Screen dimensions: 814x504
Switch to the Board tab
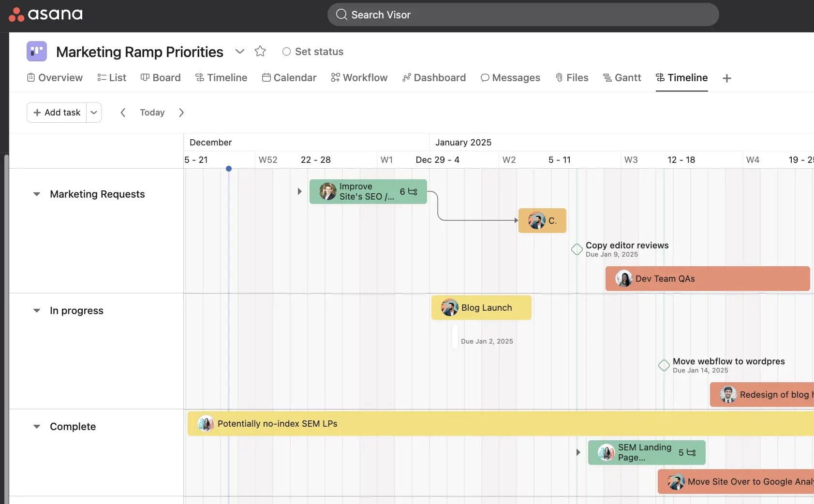pos(161,77)
